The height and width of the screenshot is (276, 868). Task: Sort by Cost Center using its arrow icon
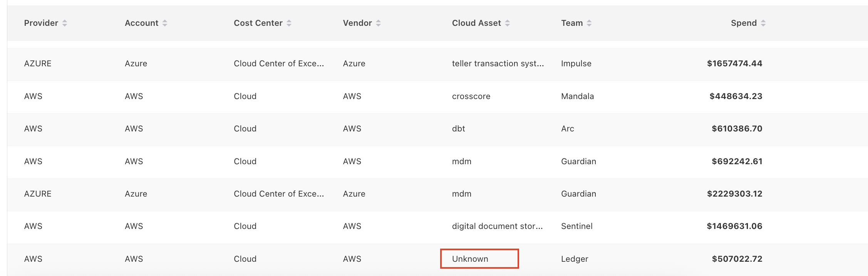[289, 23]
